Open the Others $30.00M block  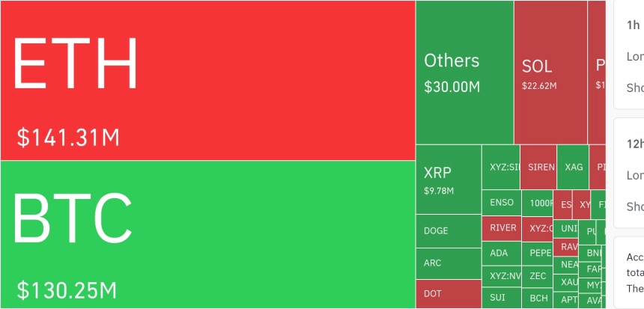(464, 73)
